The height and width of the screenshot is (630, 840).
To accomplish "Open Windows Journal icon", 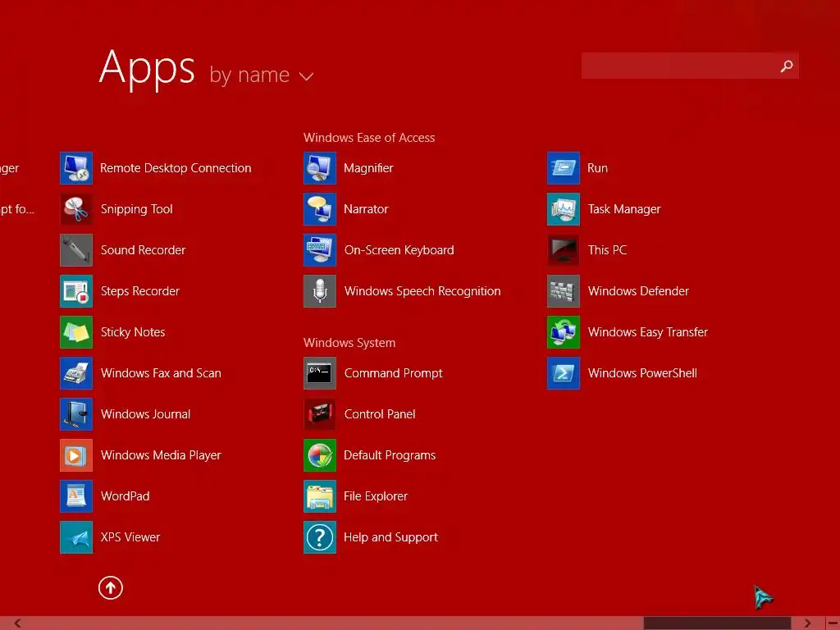I will coord(76,414).
